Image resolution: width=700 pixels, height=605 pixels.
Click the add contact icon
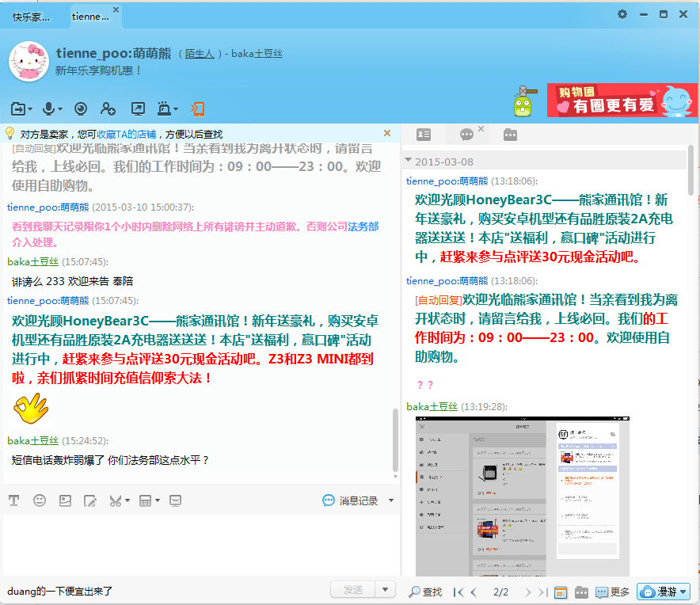click(x=108, y=108)
